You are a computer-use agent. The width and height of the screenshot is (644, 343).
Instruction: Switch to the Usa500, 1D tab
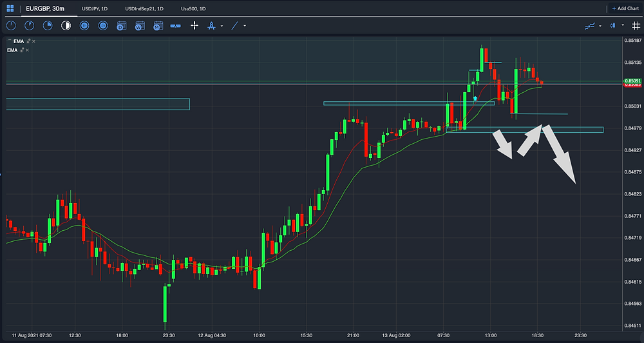click(x=193, y=8)
